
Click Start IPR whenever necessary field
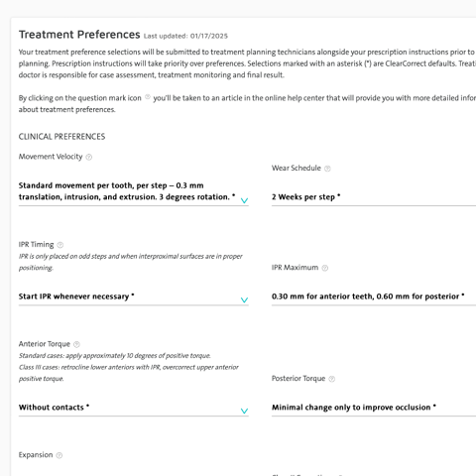(x=134, y=297)
